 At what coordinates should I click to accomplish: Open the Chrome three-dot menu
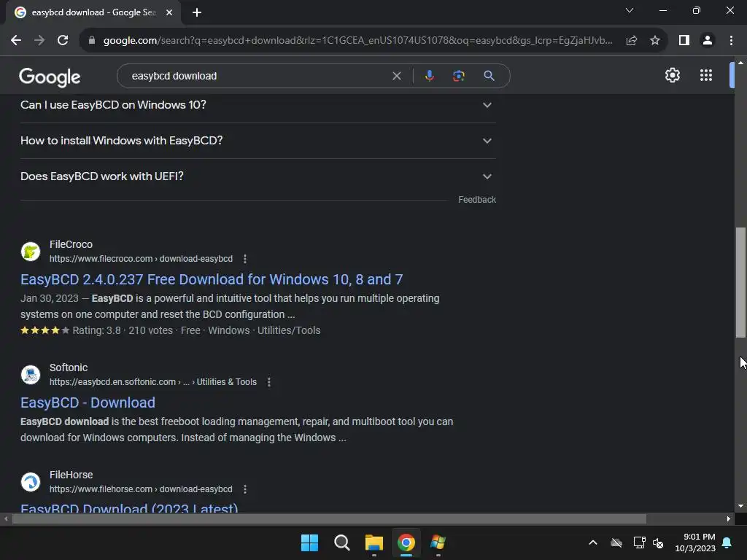coord(731,41)
